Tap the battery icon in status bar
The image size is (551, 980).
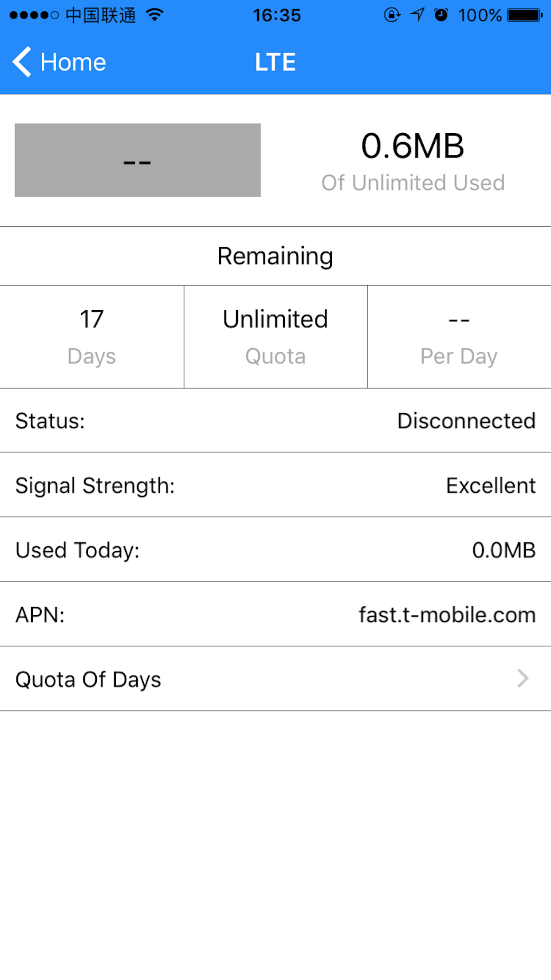pos(525,16)
